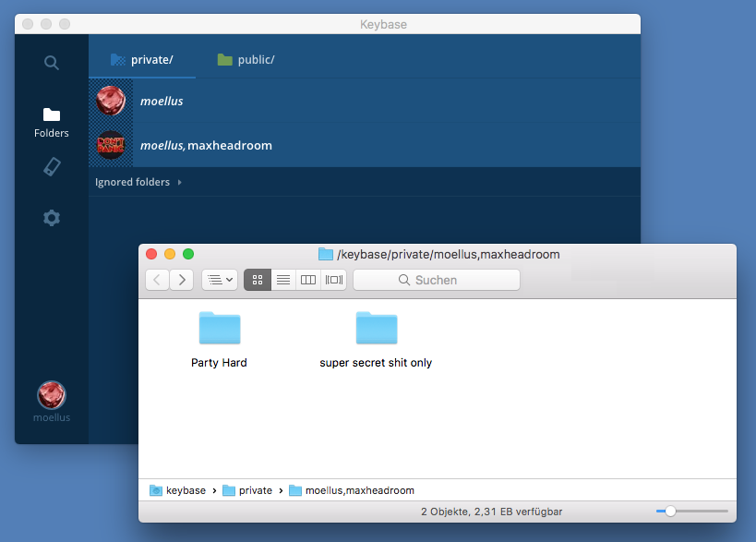Open the Folders section in Keybase
Screen dimensions: 756x542
pyautogui.click(x=52, y=123)
